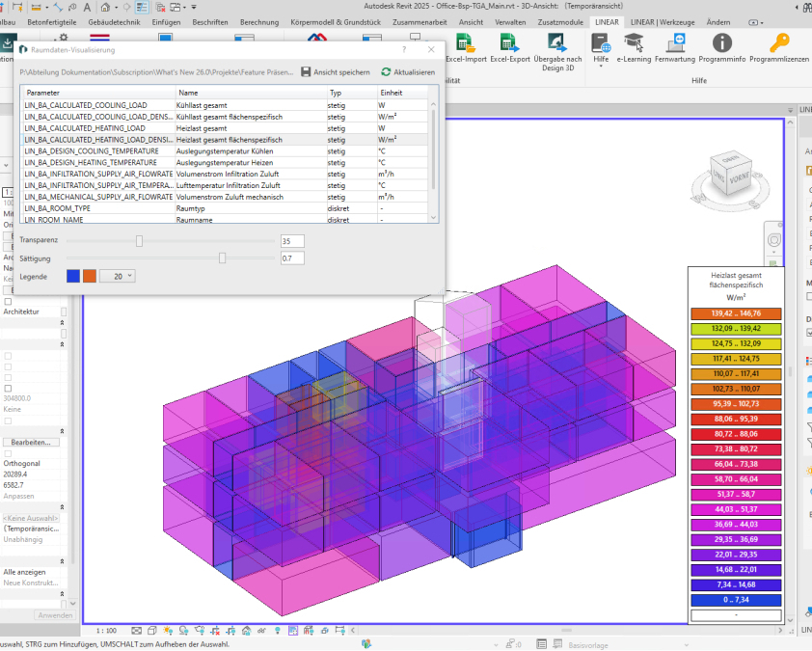This screenshot has width=812, height=651.
Task: Switch to the Berechnung ribbon tab
Action: coord(258,22)
